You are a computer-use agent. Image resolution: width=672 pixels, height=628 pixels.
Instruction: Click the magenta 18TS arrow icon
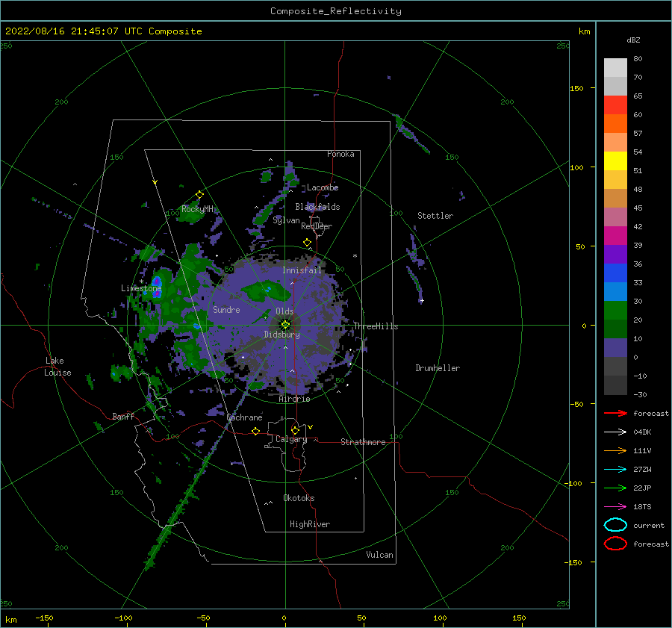(x=615, y=507)
